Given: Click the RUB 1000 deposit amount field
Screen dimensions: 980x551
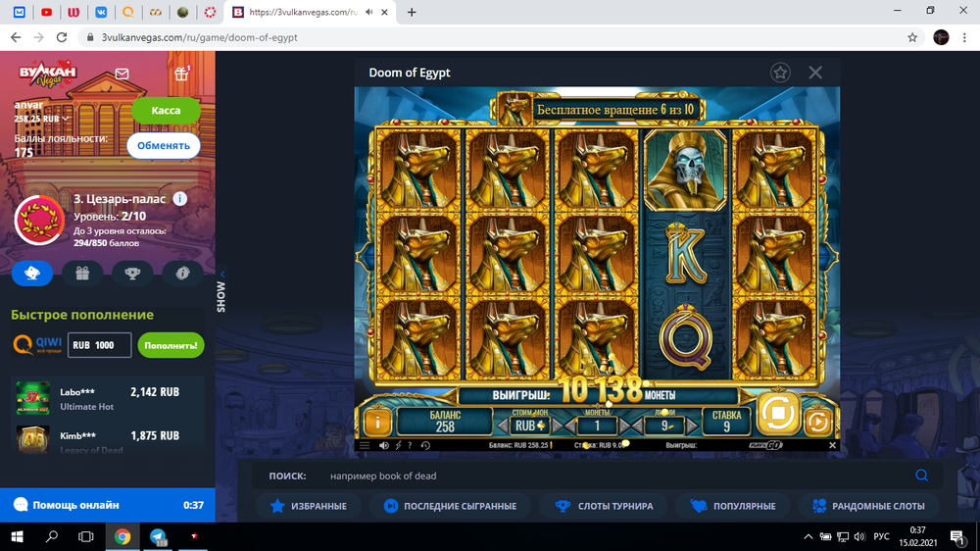Looking at the screenshot, I should (99, 345).
